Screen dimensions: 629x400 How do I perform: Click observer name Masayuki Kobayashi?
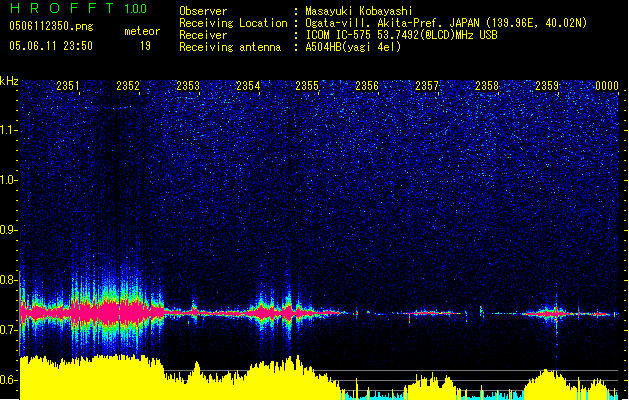click(359, 11)
